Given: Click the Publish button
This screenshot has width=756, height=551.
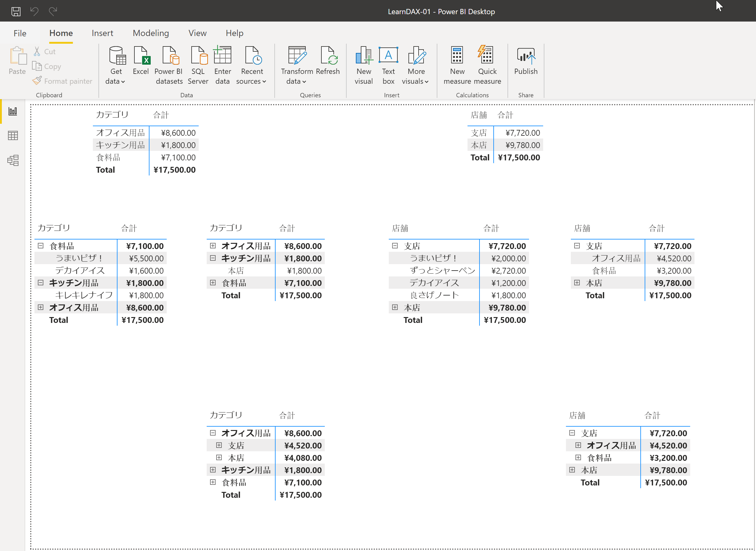Looking at the screenshot, I should pos(526,61).
